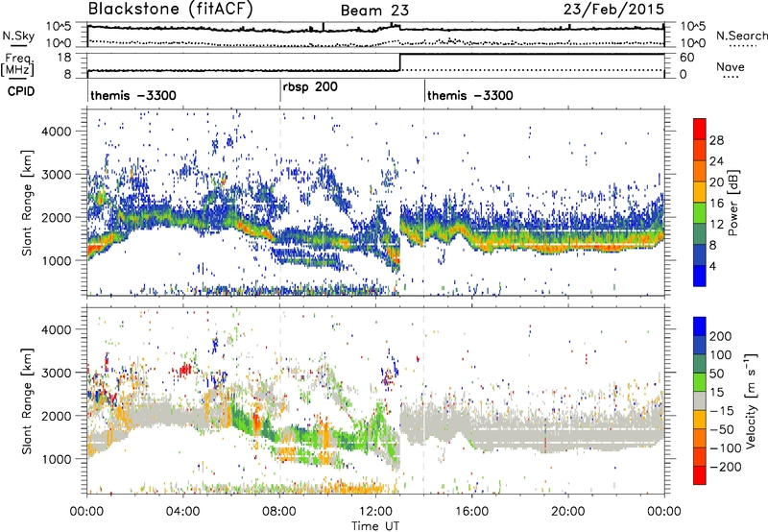Image resolution: width=768 pixels, height=532 pixels.
Task: Click the '12:00' time axis tick
Action: [375, 512]
